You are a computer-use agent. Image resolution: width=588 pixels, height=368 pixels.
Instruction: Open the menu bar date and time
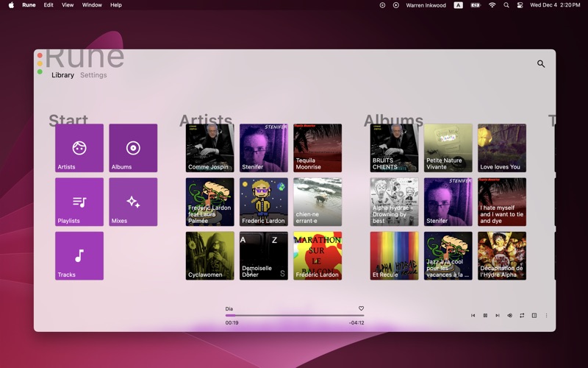pos(555,5)
